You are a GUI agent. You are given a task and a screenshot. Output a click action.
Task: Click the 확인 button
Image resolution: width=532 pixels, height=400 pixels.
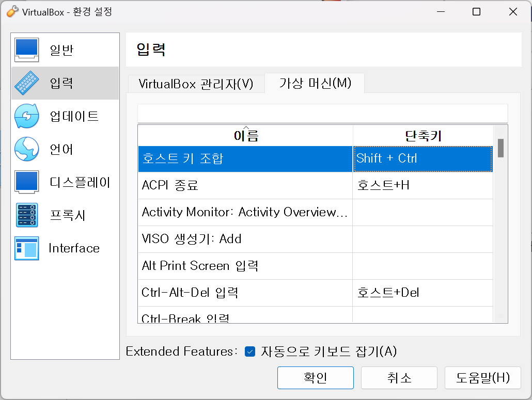[315, 378]
